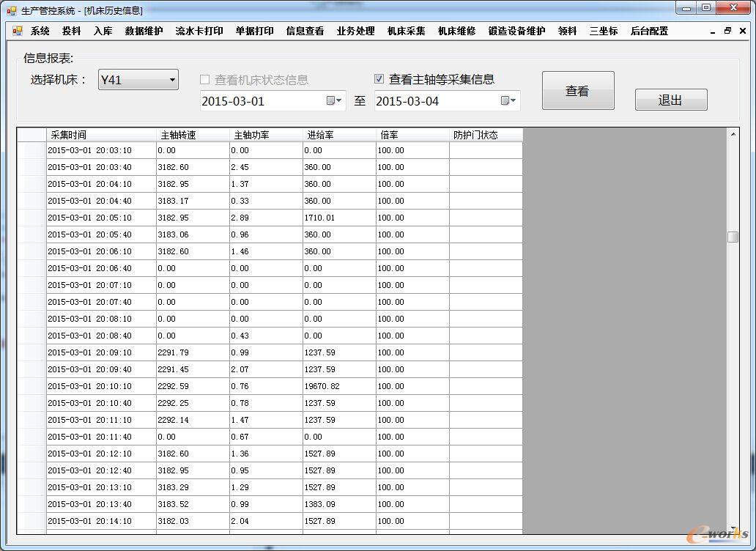
Task: Sort by 主轴转速 column header
Action: 193,135
